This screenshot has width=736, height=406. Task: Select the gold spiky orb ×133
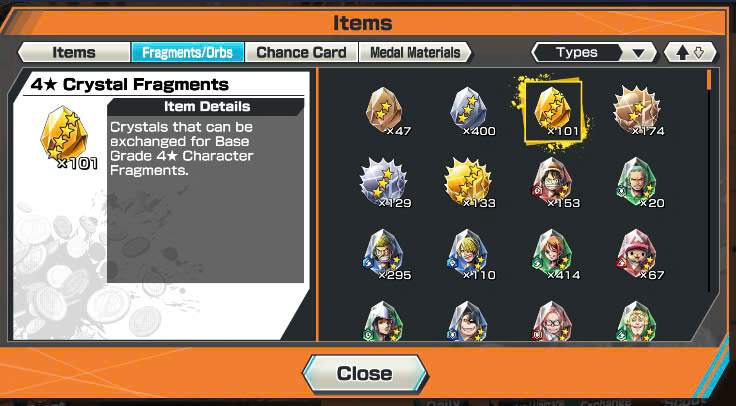468,183
